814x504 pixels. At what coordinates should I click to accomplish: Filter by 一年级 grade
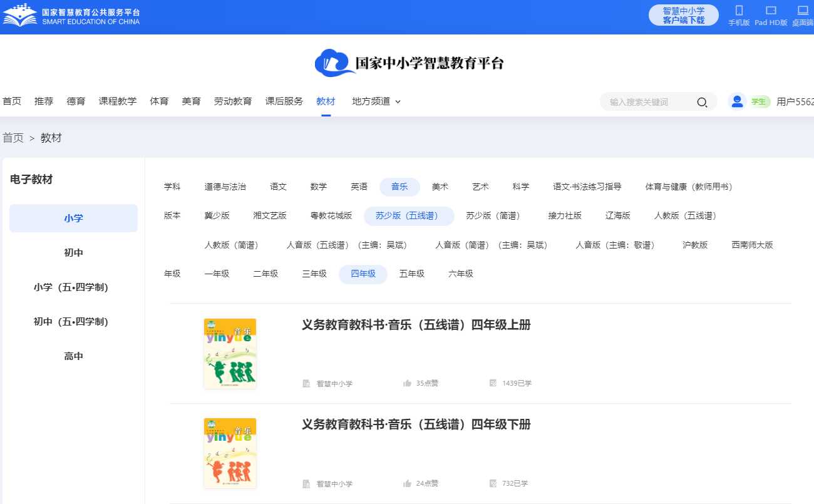pyautogui.click(x=217, y=274)
